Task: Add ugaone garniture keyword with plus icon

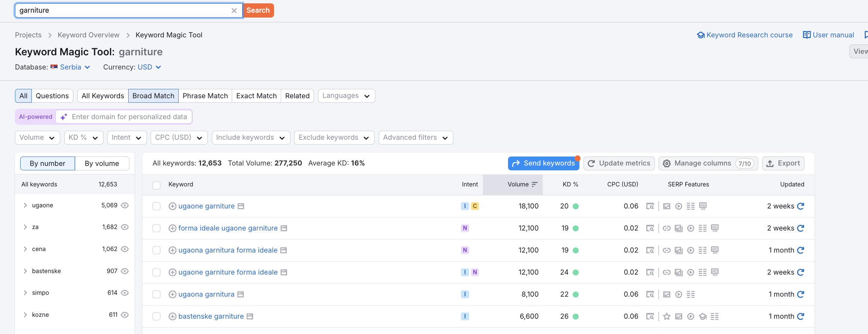Action: point(172,206)
